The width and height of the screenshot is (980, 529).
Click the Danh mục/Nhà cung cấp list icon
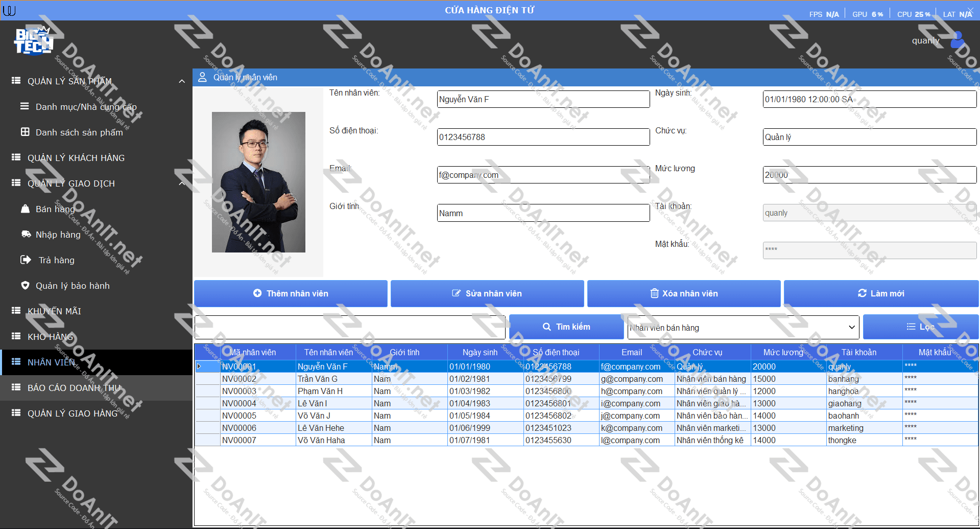pos(25,106)
